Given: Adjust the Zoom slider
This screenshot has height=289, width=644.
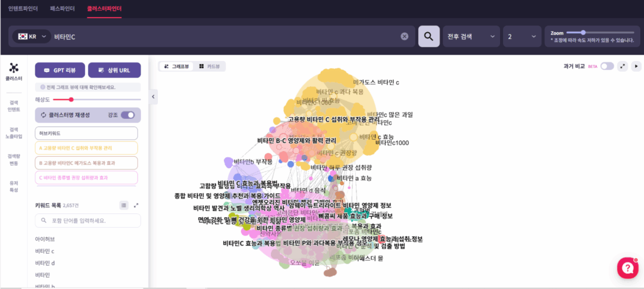Looking at the screenshot, I should tap(584, 32).
